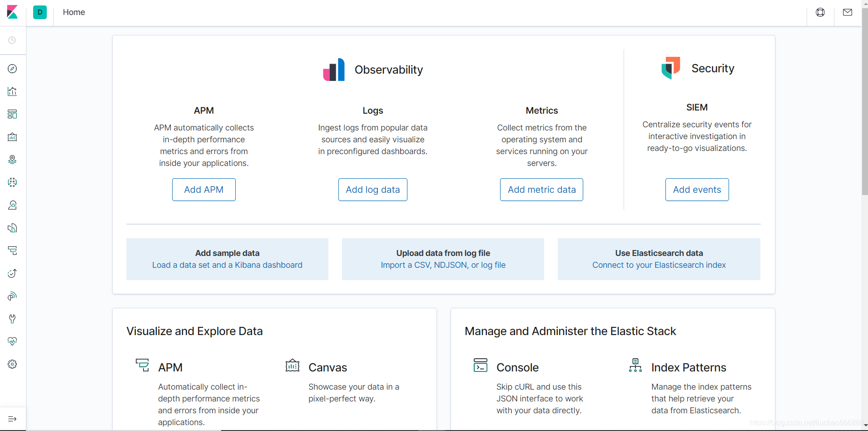This screenshot has width=868, height=431.
Task: Click the SIEM heading under Security
Action: pyautogui.click(x=697, y=107)
